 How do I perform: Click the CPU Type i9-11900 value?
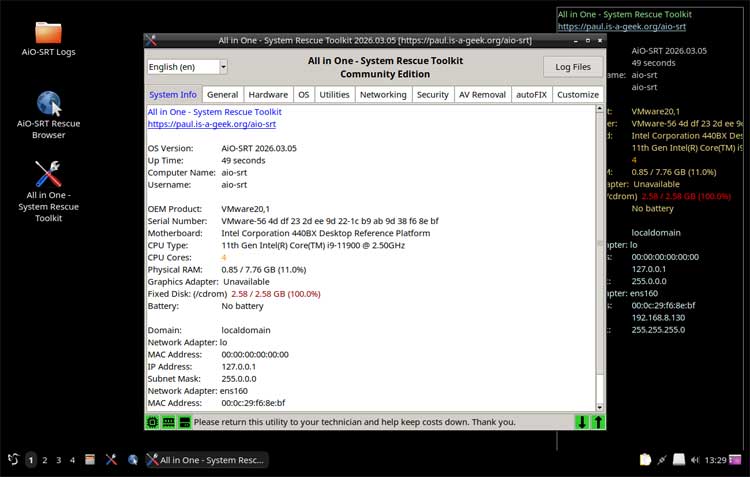[x=313, y=245]
